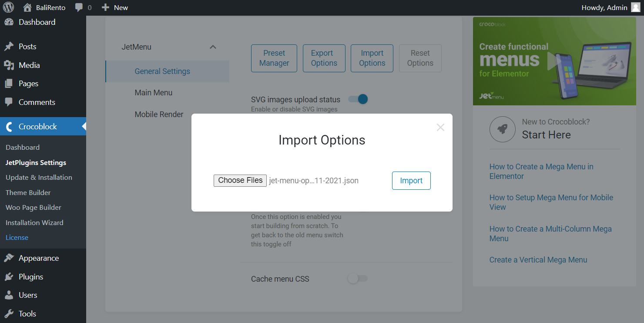Open the License submenu link
The image size is (644, 323).
click(17, 238)
